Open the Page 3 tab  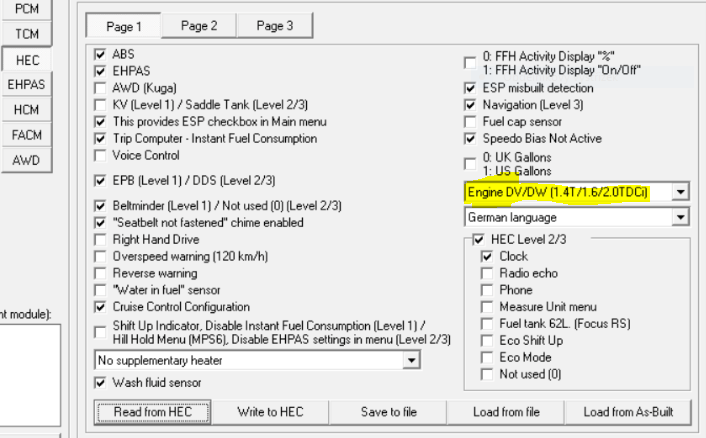[274, 26]
